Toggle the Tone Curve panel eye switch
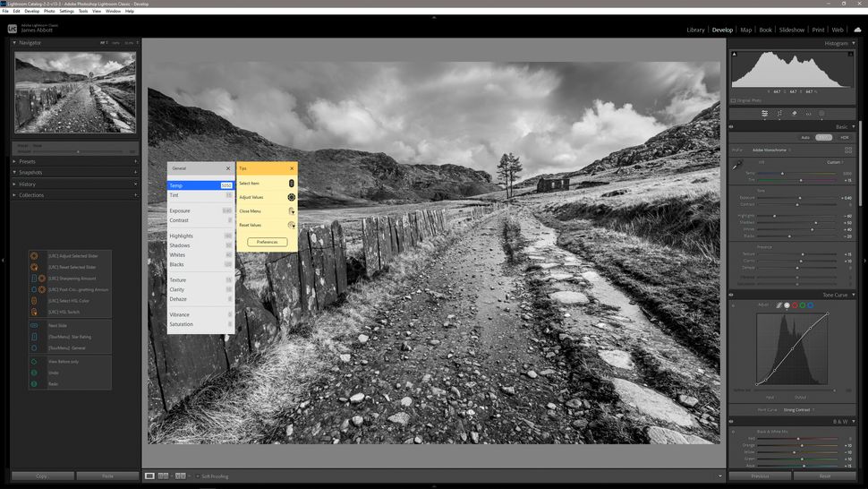This screenshot has height=489, width=868. [731, 296]
